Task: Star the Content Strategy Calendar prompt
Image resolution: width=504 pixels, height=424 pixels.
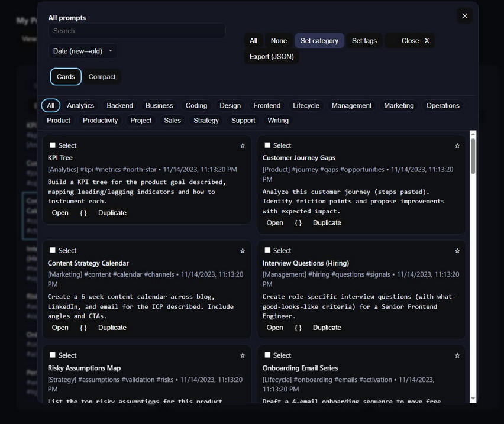Action: pos(243,251)
